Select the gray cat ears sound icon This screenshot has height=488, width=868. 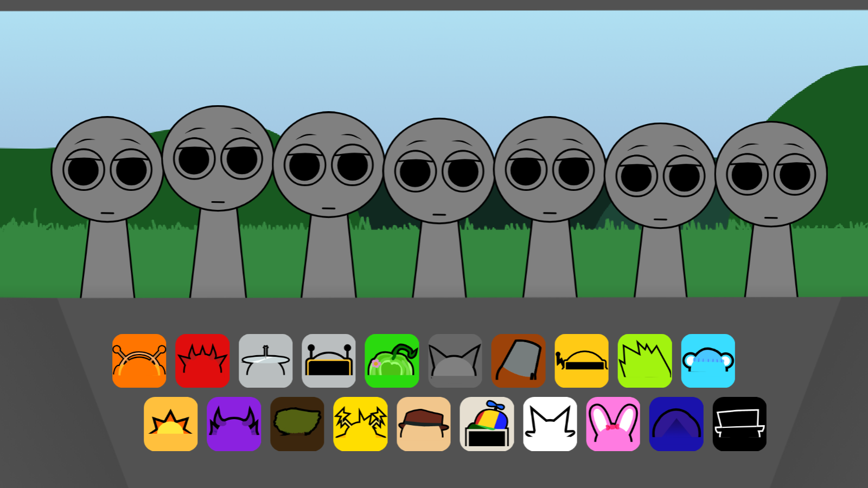(x=455, y=361)
